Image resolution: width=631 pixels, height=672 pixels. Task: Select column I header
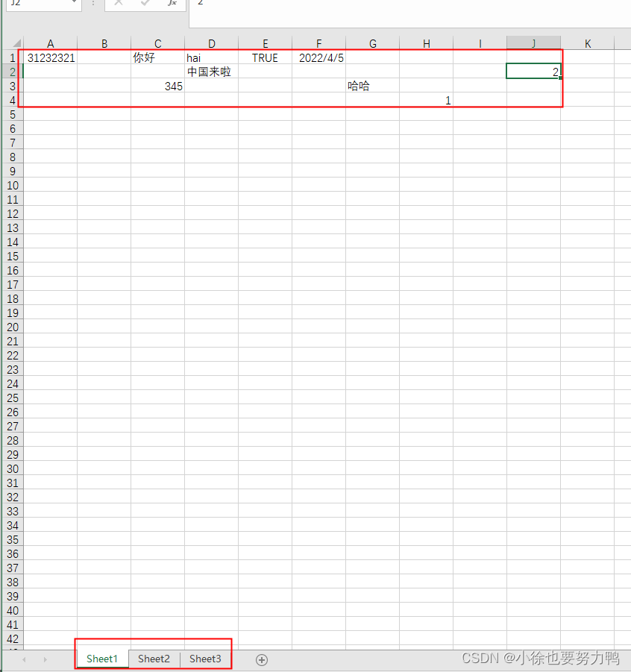coord(480,44)
